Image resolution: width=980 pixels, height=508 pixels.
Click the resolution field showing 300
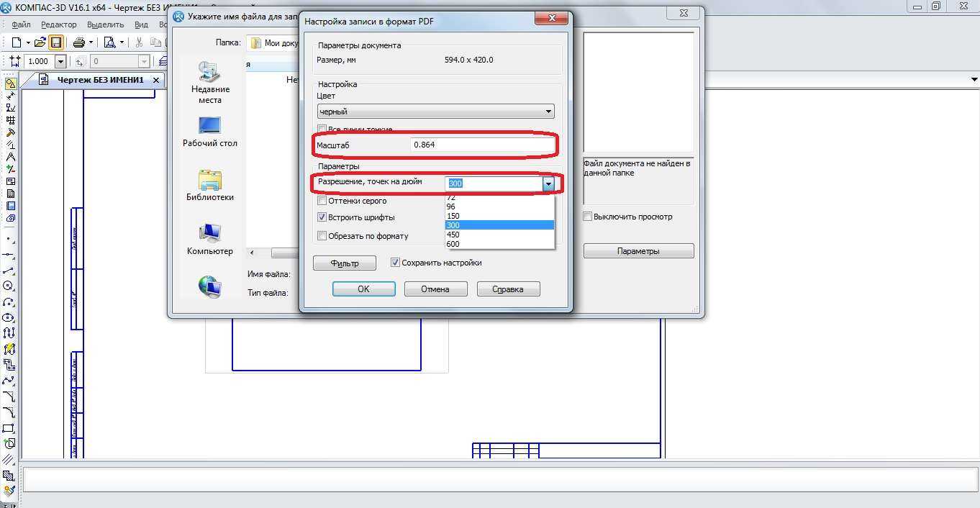[494, 183]
